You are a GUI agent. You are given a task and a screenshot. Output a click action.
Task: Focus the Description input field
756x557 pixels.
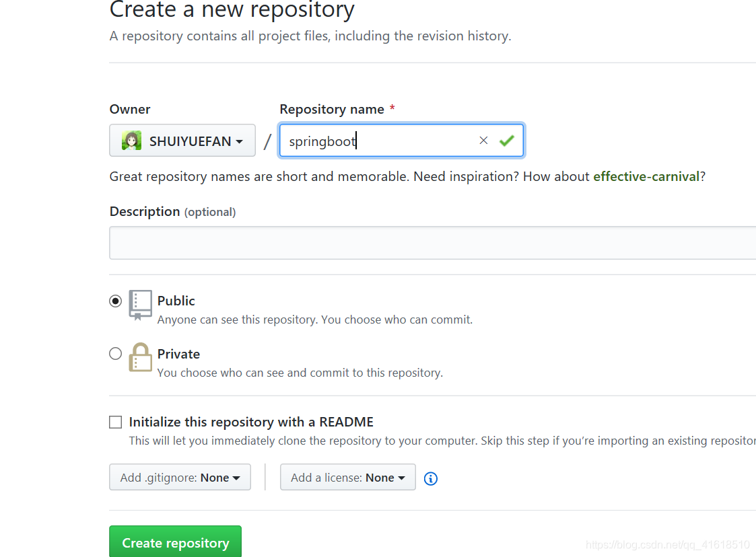pyautogui.click(x=432, y=243)
